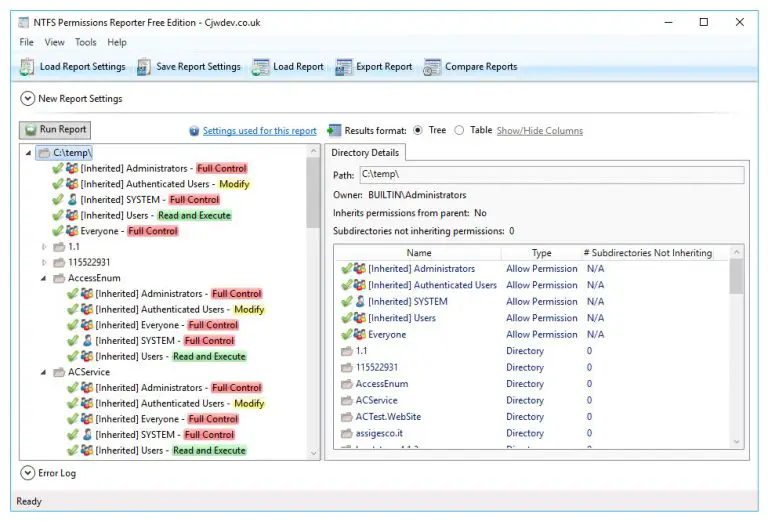Collapse the ACService tree node
Viewport: 768px width, 521px height.
tap(44, 372)
